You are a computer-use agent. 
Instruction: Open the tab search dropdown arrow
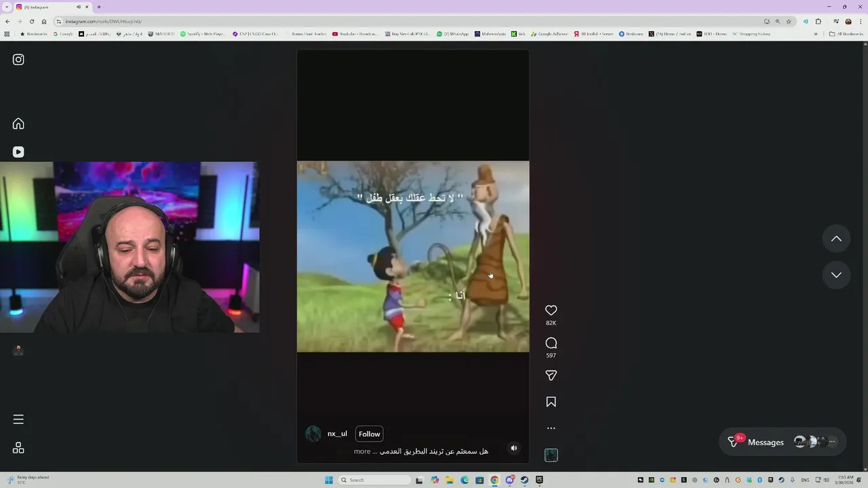click(x=6, y=7)
